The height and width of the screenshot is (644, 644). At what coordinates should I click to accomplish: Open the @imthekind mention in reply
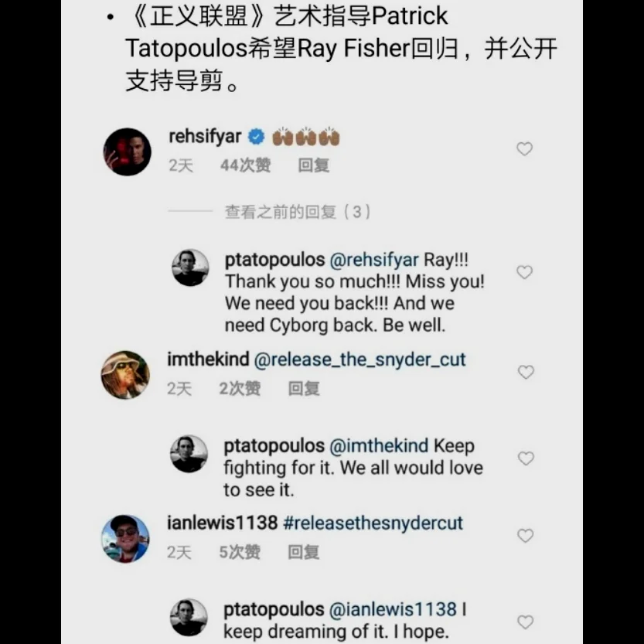[379, 446]
